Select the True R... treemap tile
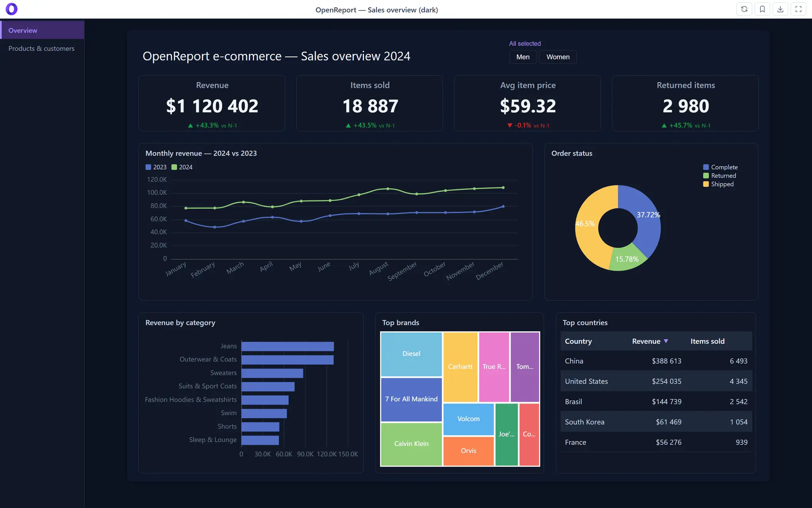The height and width of the screenshot is (508, 812). tap(494, 367)
